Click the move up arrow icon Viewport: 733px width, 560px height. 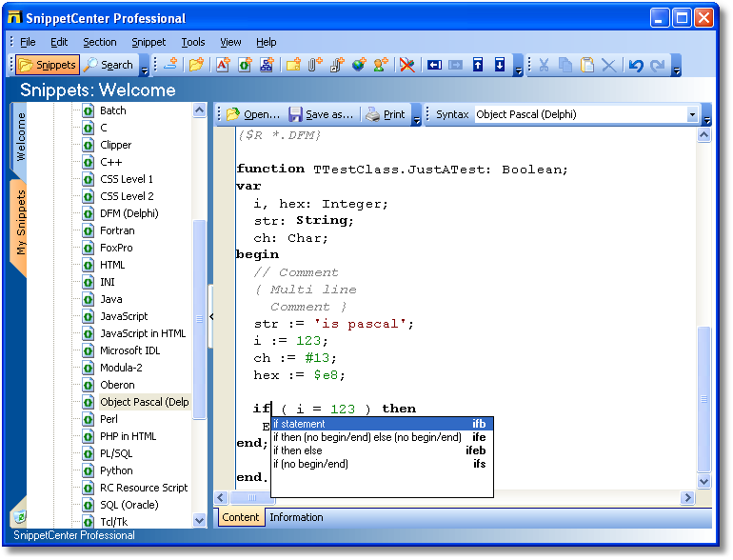[x=478, y=65]
